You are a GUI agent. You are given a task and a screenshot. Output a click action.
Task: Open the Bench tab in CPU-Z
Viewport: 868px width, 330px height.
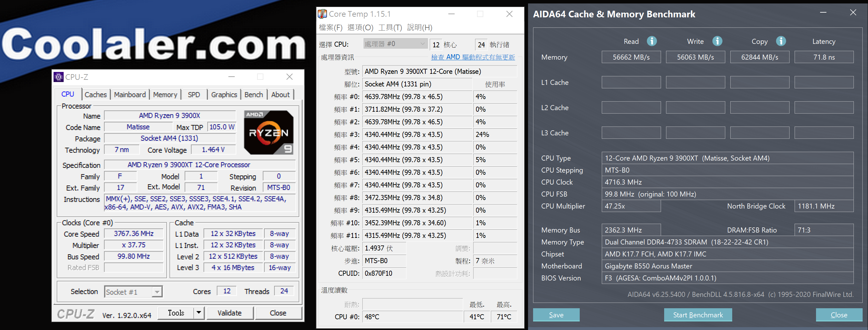(x=254, y=94)
